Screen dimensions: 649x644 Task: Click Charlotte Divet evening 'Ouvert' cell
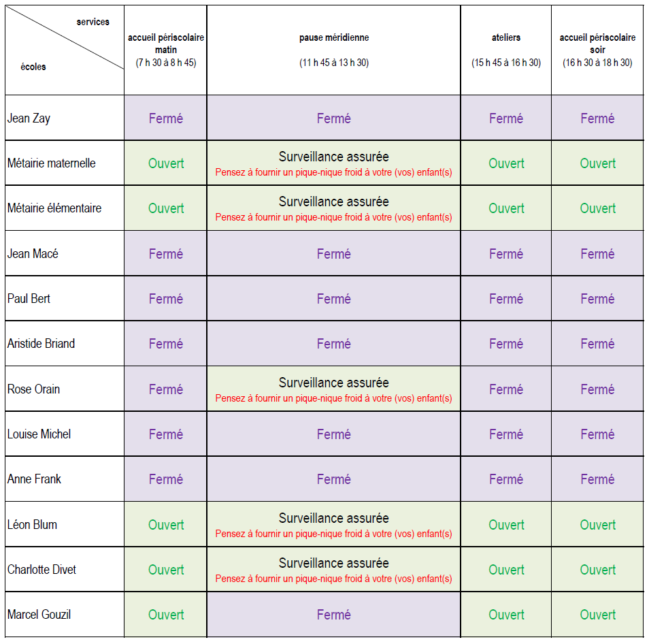[x=597, y=569]
